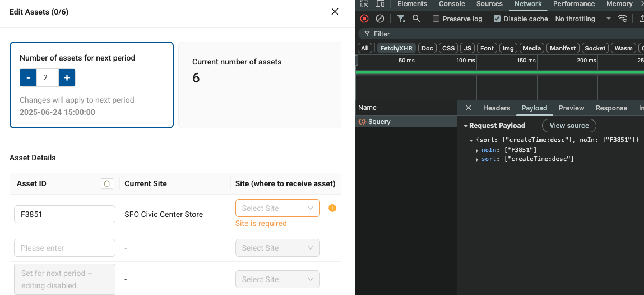Open the Preview tab of request details
The image size is (644, 295).
[571, 108]
